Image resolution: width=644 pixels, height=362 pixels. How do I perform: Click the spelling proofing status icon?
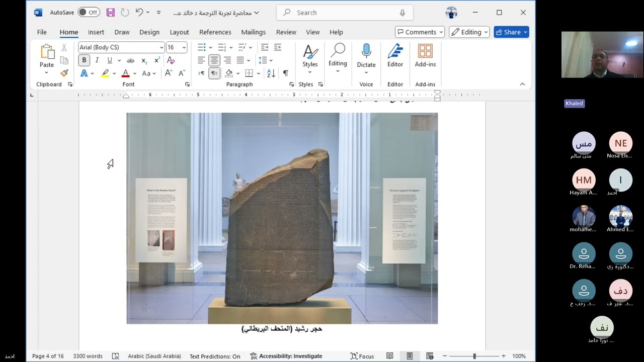point(115,356)
